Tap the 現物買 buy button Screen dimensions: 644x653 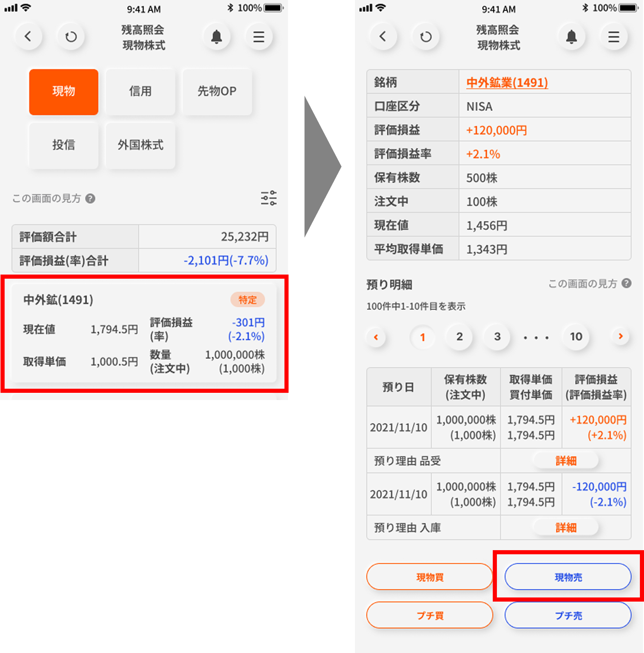tap(429, 577)
